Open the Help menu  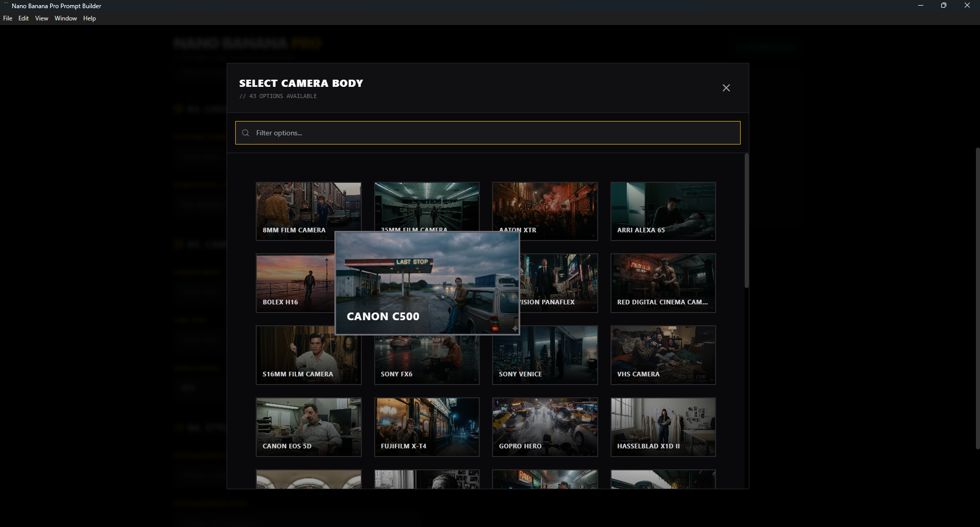pos(89,18)
